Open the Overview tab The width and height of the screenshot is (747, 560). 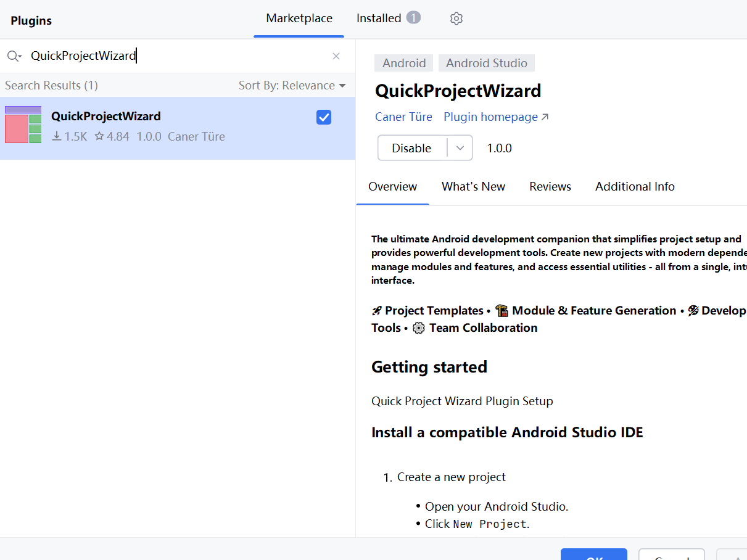click(392, 186)
